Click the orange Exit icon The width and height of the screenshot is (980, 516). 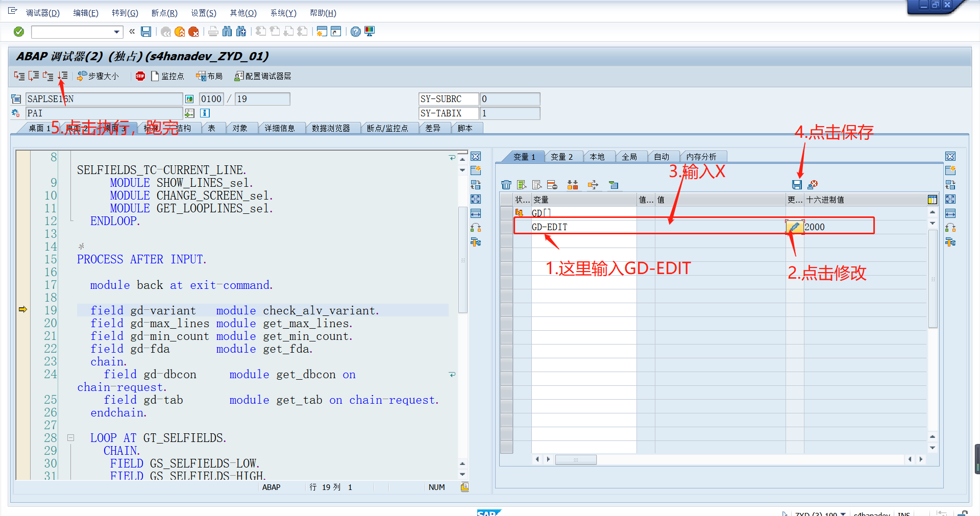pos(180,32)
